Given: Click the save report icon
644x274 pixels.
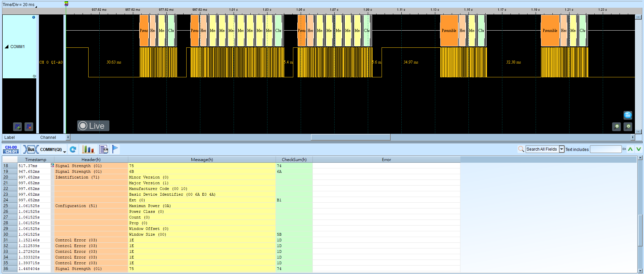Looking at the screenshot, I should [104, 149].
